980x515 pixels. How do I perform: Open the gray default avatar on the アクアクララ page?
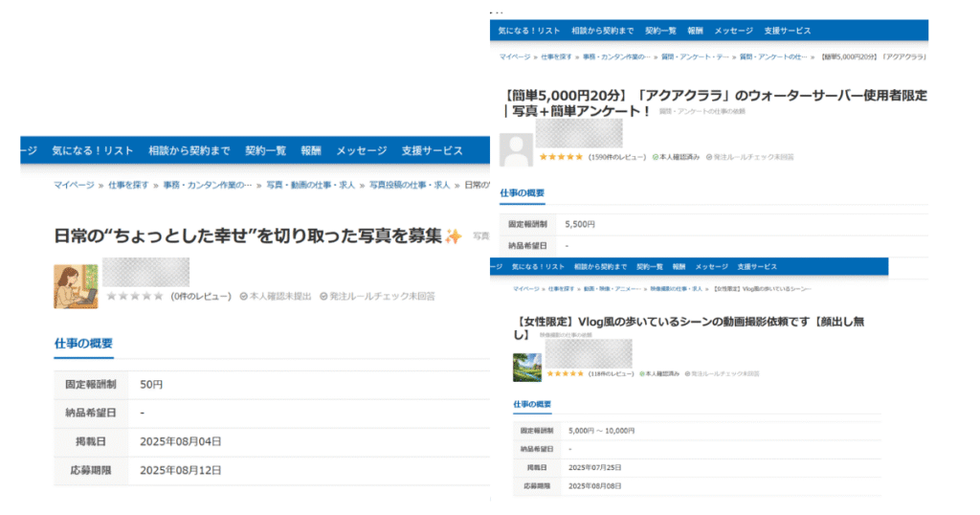(516, 150)
